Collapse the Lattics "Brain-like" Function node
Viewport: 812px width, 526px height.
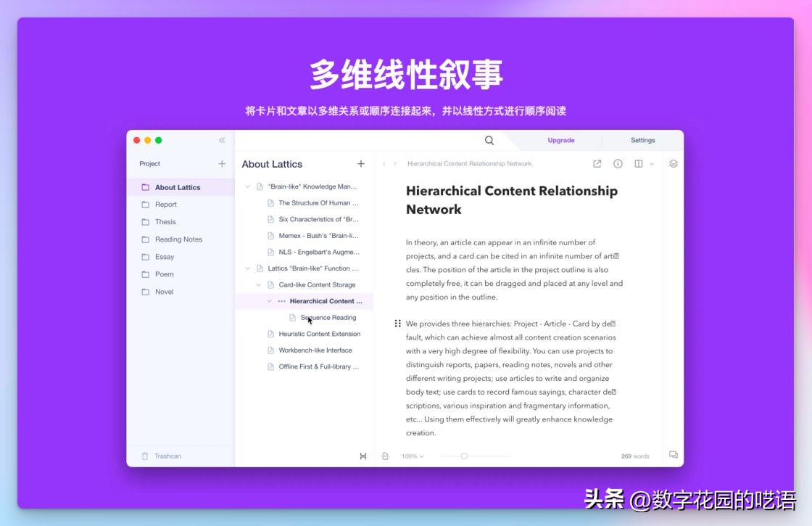[x=247, y=268]
